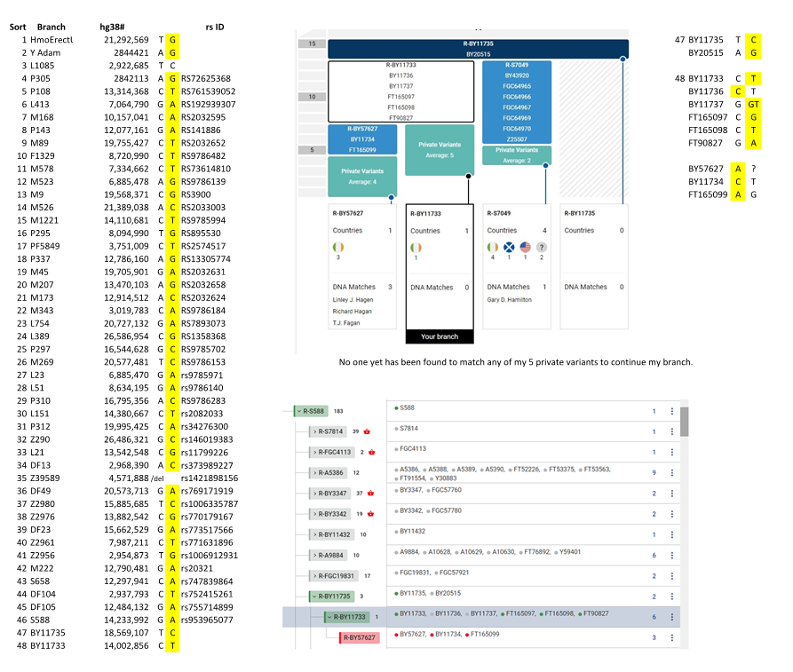Click the R-S7049 blue variants block
The image size is (793, 672).
tap(517, 102)
